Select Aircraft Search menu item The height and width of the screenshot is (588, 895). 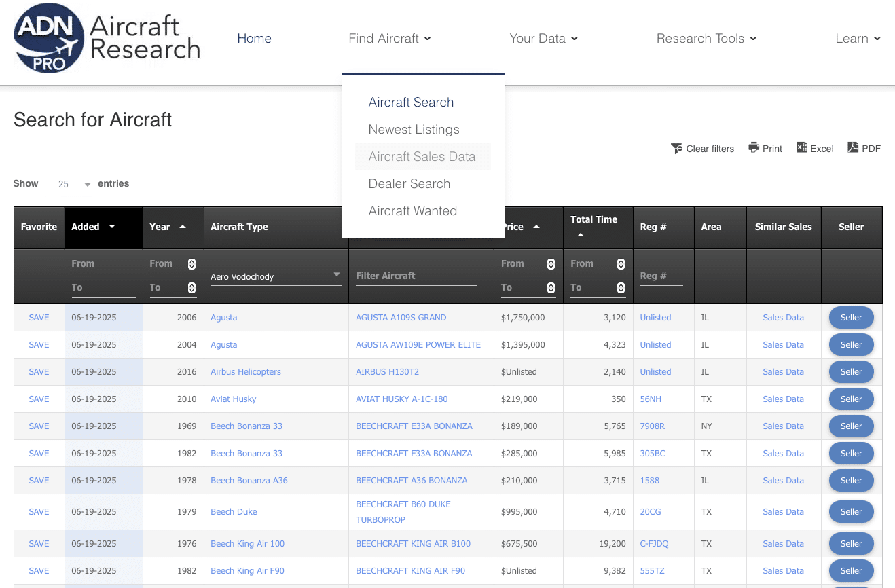click(411, 103)
